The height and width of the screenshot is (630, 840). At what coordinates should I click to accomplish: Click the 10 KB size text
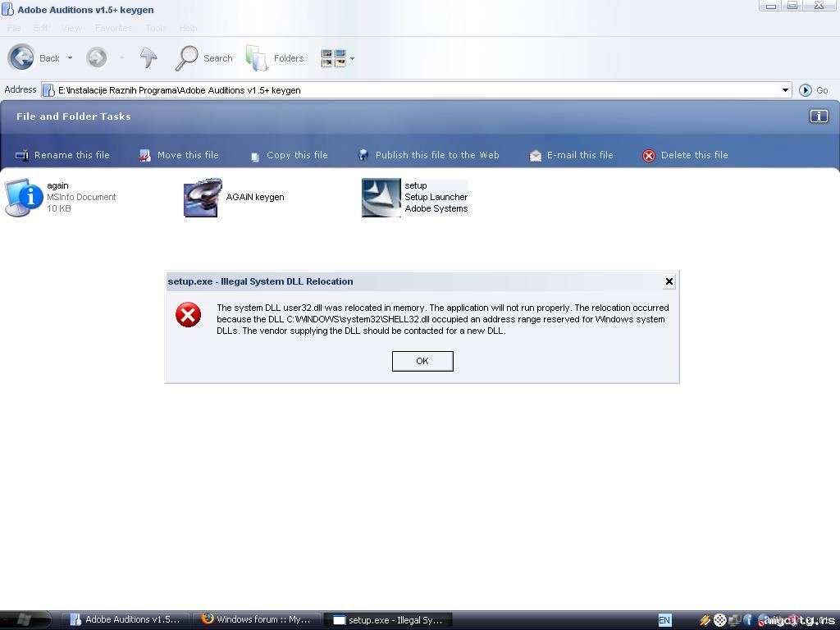point(59,209)
